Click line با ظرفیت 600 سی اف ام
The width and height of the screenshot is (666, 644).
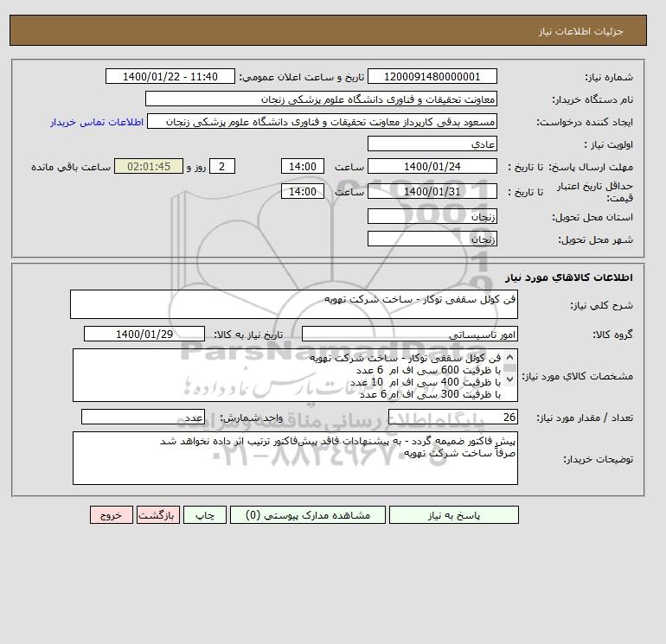(428, 370)
